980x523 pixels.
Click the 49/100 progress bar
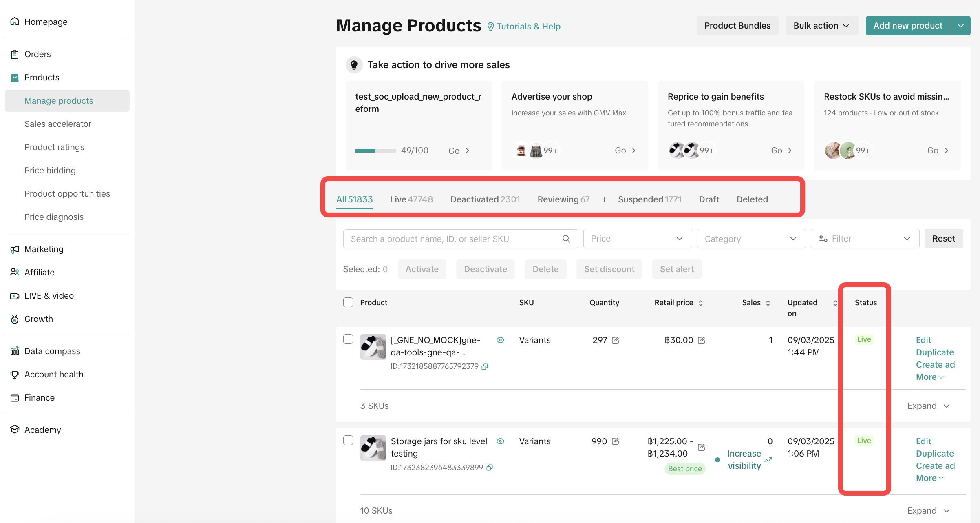375,151
